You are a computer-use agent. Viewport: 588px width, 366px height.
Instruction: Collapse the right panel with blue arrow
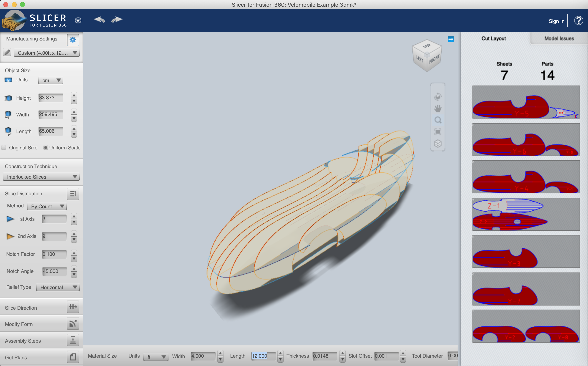pos(450,39)
